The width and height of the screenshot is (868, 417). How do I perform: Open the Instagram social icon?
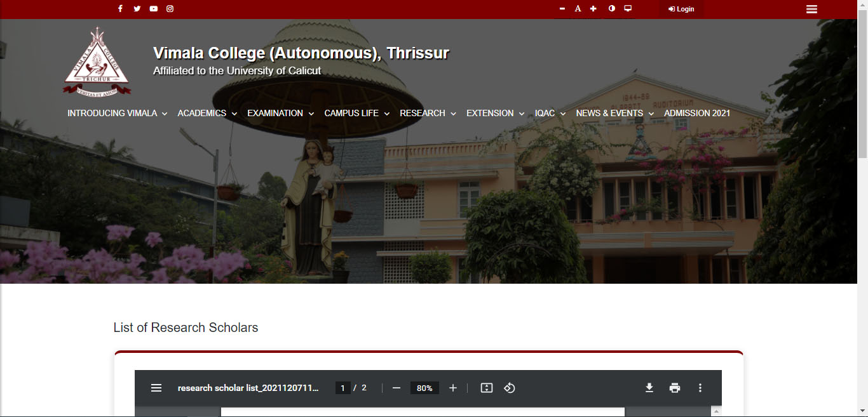pyautogui.click(x=170, y=9)
